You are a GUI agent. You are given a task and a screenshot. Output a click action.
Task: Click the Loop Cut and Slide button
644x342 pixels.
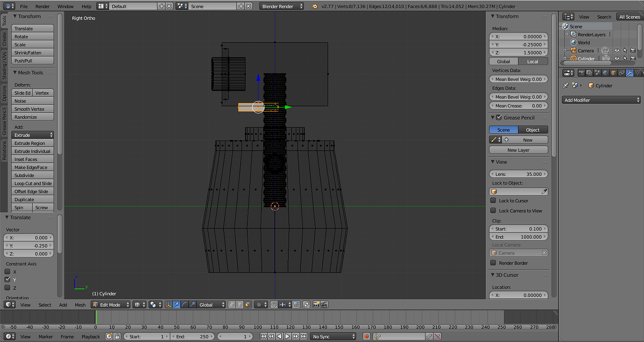(33, 183)
